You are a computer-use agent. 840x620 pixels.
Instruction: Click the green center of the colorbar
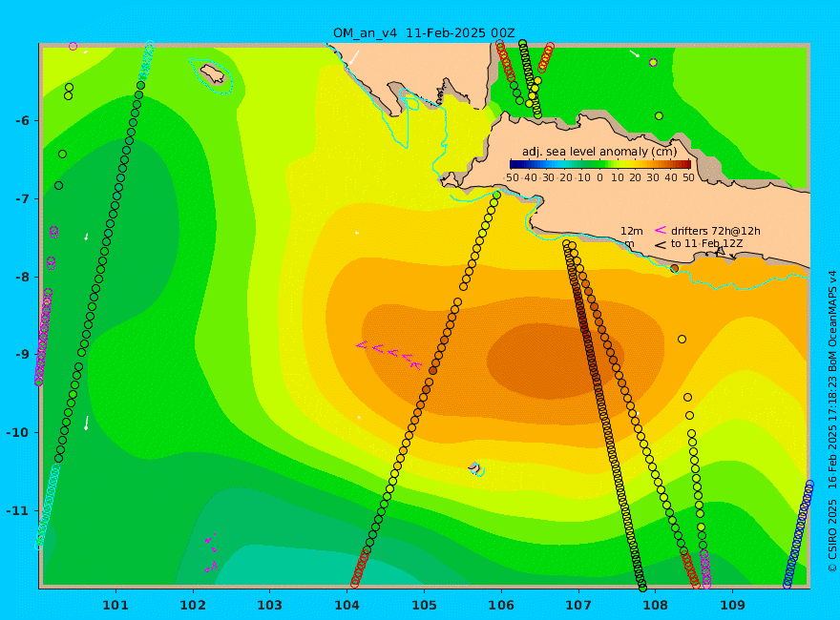(x=600, y=165)
